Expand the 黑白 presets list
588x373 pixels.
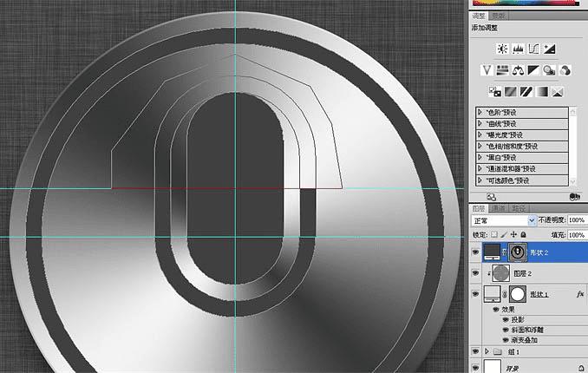[x=480, y=157]
